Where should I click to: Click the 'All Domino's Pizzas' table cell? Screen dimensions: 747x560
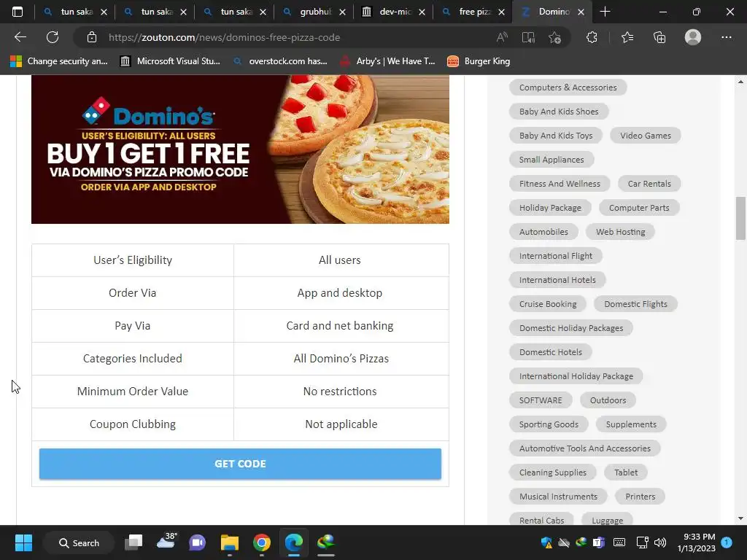click(341, 359)
